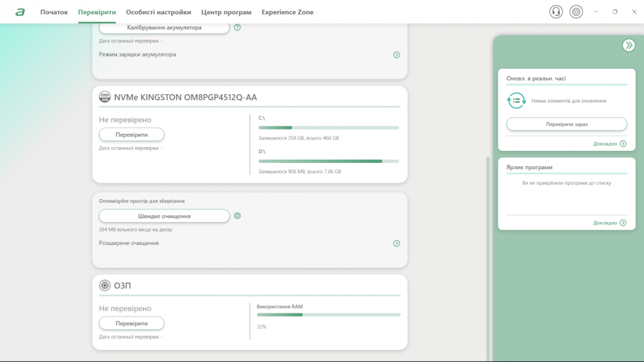This screenshot has width=644, height=362.
Task: Collapse the side panel with double-arrow icon
Action: coord(629,45)
